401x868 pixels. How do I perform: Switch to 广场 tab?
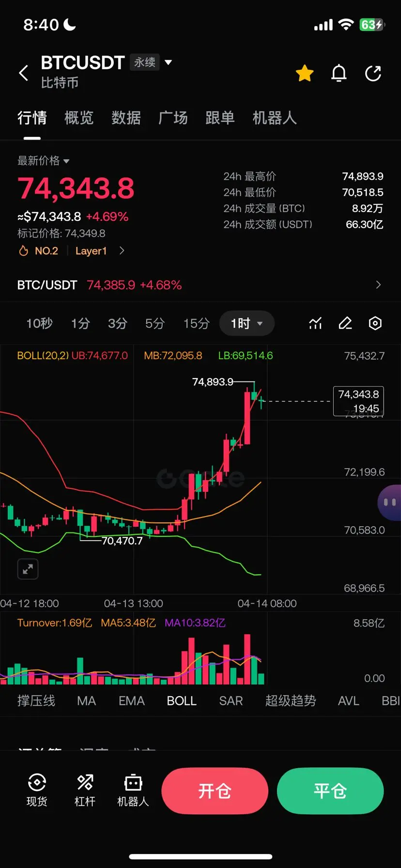click(173, 118)
